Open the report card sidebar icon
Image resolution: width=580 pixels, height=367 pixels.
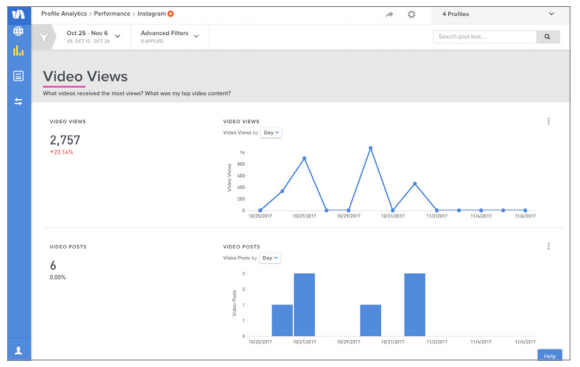click(x=18, y=76)
